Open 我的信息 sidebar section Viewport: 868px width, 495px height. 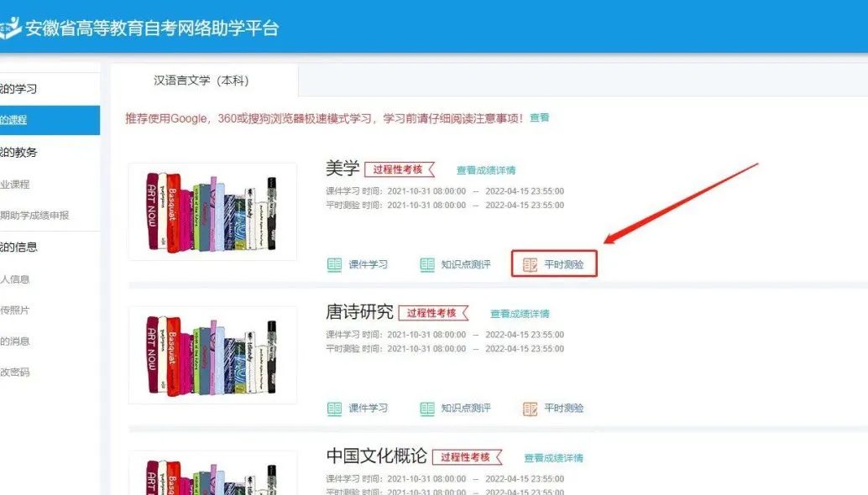[18, 247]
